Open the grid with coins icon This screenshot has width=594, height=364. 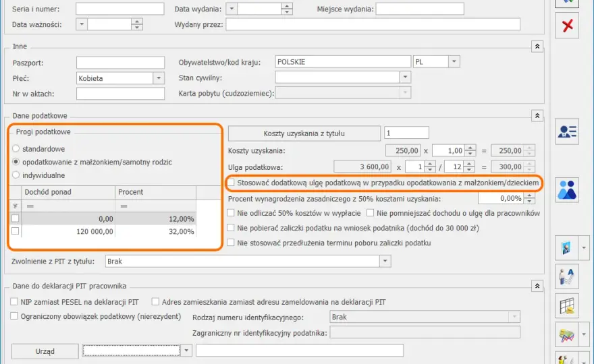[x=567, y=306]
